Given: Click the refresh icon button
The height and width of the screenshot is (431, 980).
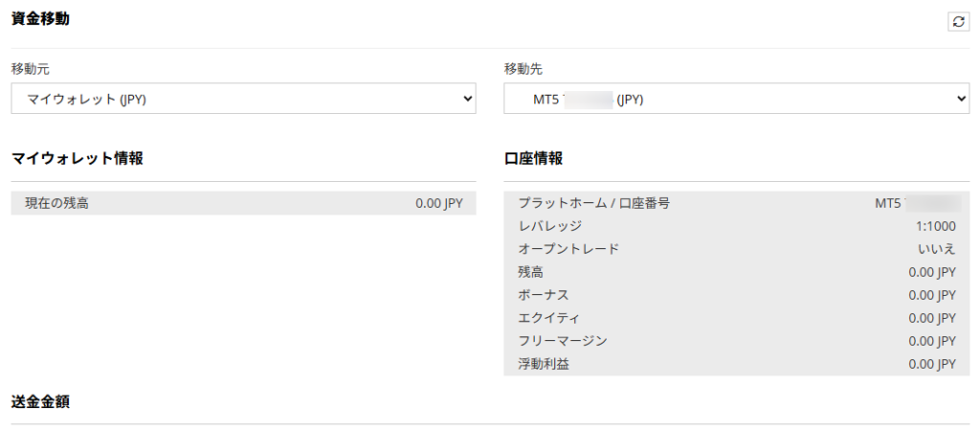Looking at the screenshot, I should 959,22.
